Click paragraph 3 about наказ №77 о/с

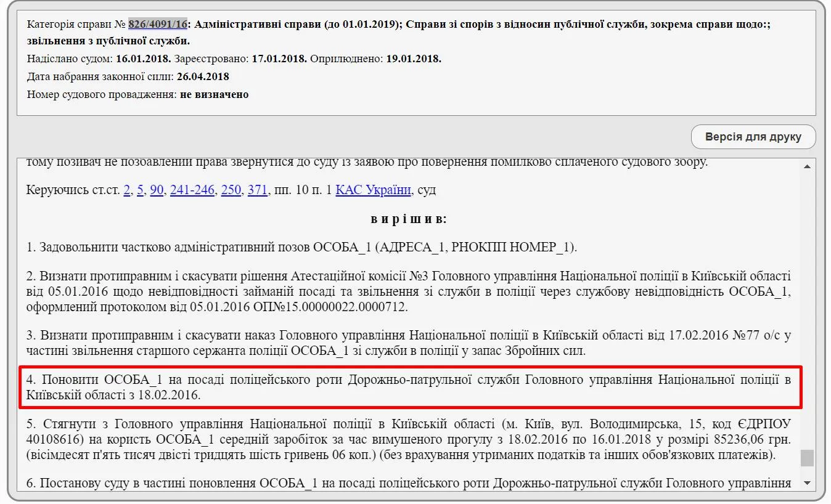409,344
